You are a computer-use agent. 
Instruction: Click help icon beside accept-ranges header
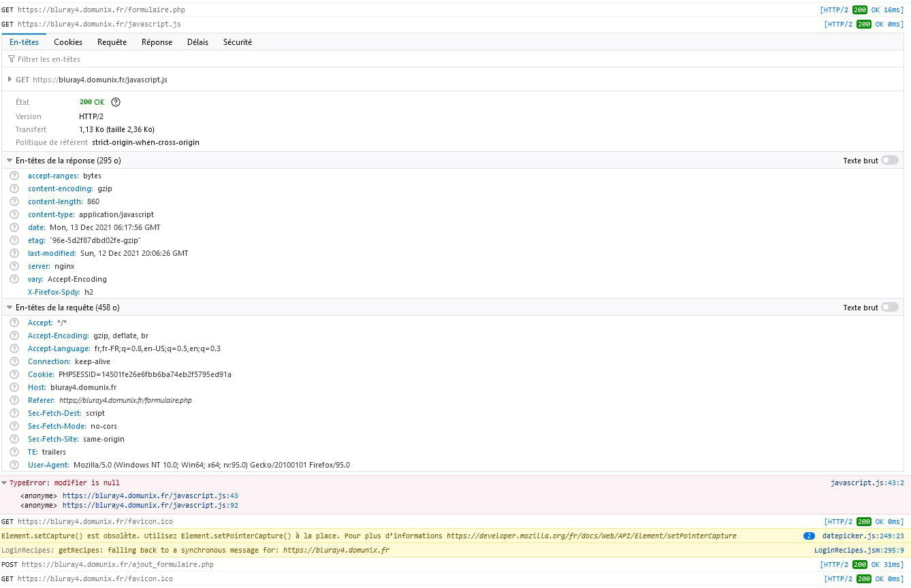click(x=14, y=176)
